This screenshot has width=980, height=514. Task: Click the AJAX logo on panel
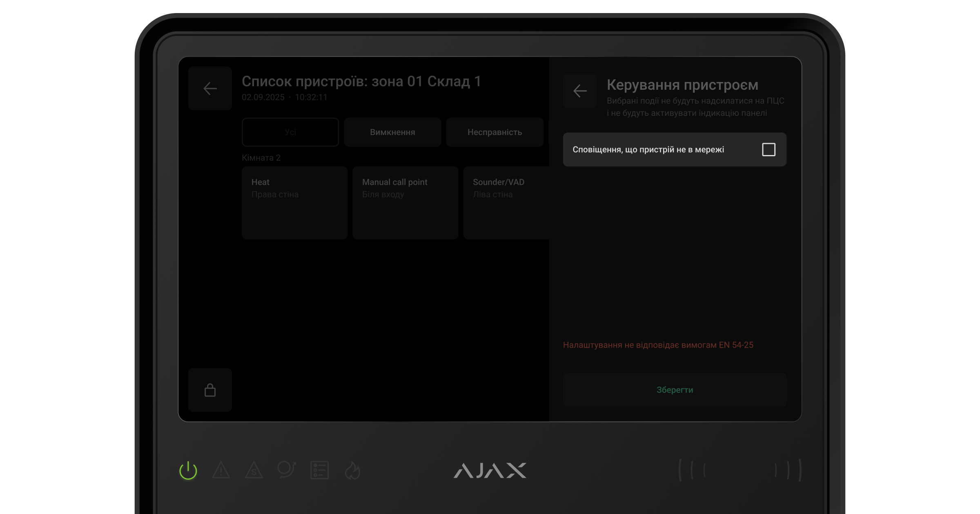tap(490, 470)
